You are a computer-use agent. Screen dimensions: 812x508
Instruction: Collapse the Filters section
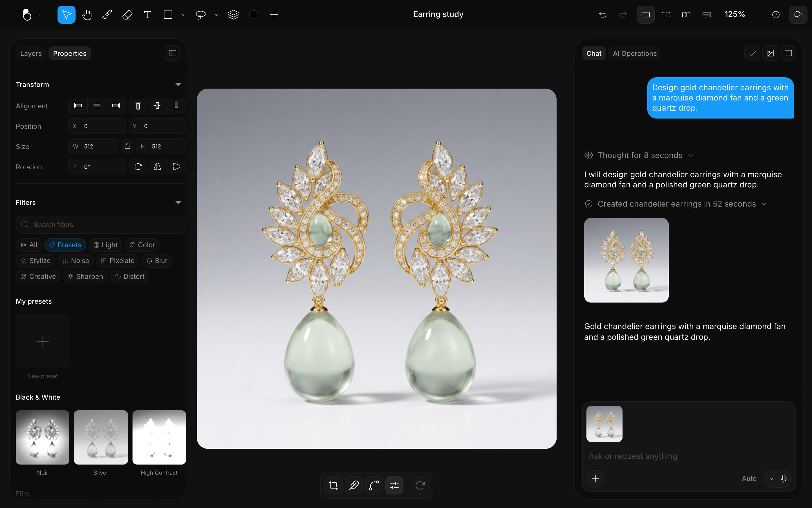point(178,202)
